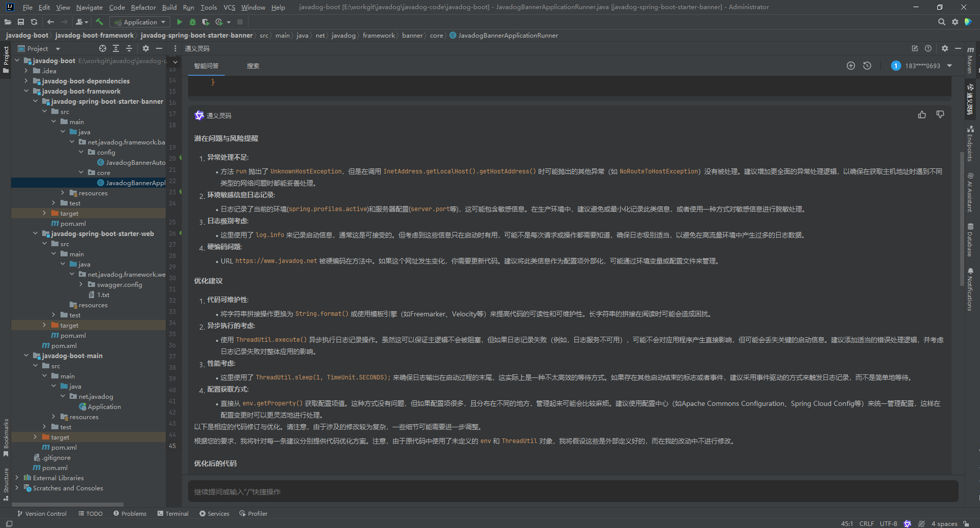Viewport: 980px width, 528px height.
Task: Open chat history clock icon
Action: (867, 66)
